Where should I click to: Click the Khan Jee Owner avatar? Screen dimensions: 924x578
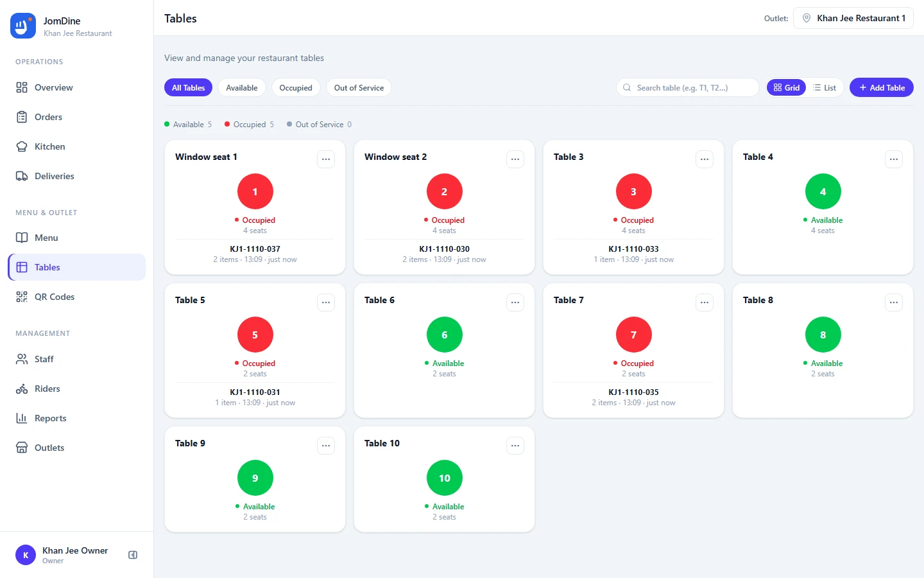pos(26,555)
